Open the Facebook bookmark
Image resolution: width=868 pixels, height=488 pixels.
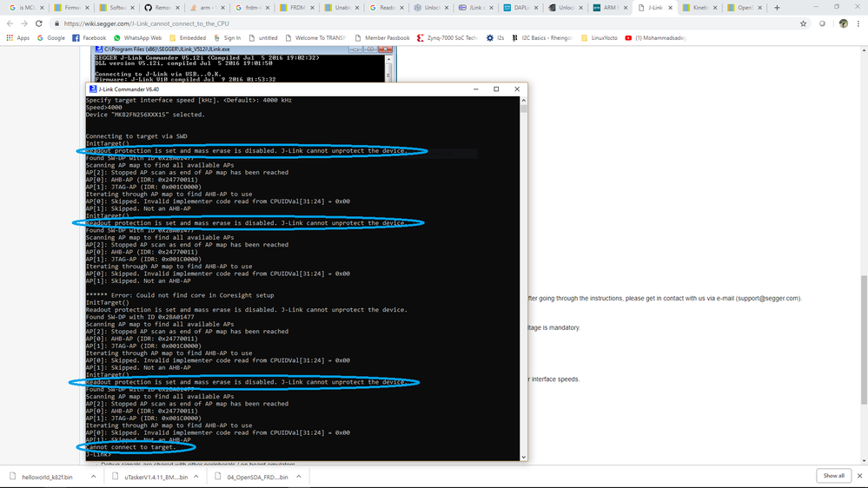coord(89,37)
